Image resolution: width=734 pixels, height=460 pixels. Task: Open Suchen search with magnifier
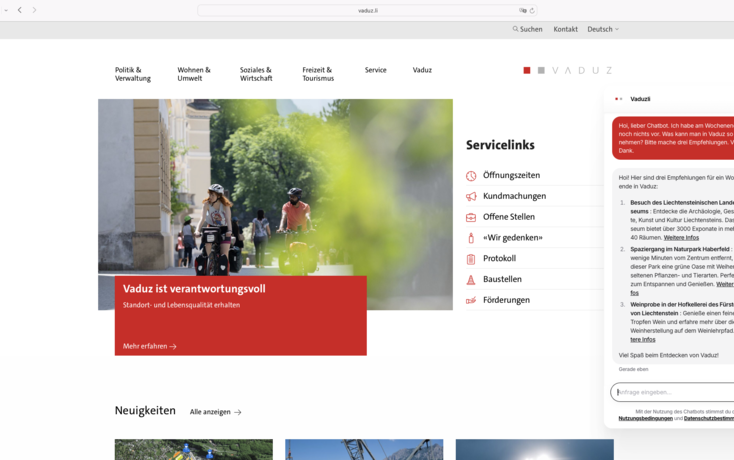pyautogui.click(x=527, y=29)
